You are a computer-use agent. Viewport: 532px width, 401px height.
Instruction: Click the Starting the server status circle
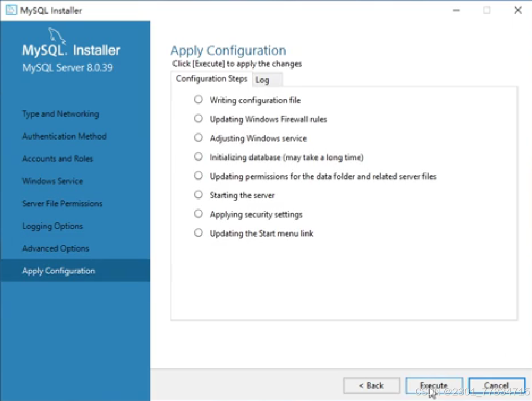tap(198, 194)
